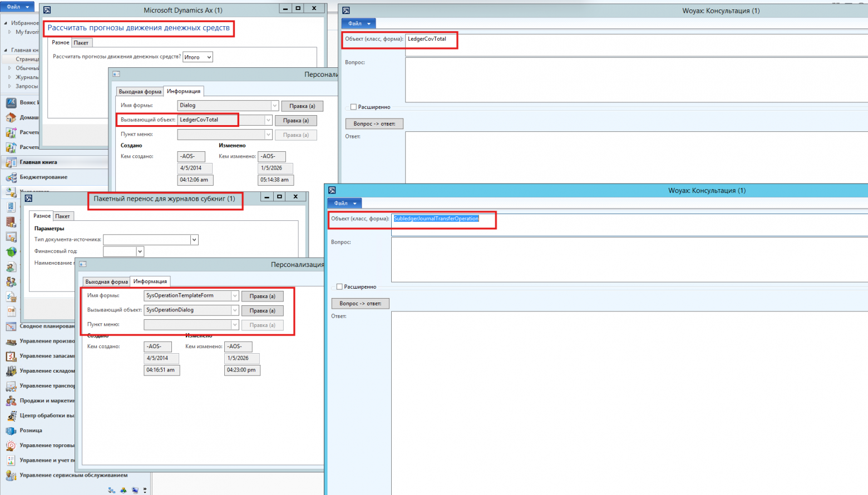Viewport: 868px width, 495px height.
Task: Enable Расширенно checkbox in upper Консультация window
Action: (353, 107)
